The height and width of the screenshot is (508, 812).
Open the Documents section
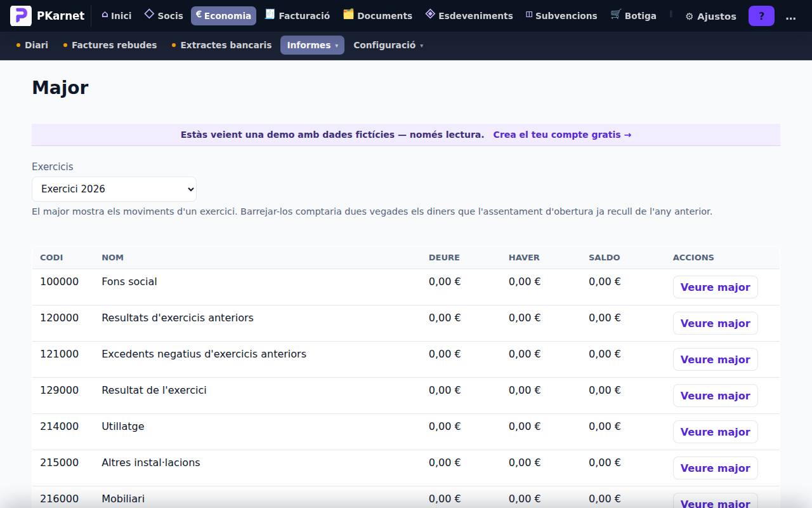pos(377,16)
